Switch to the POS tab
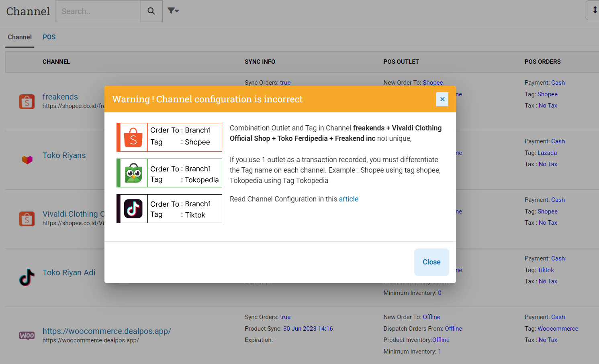Screen dimensions: 599x364 (x=49, y=37)
